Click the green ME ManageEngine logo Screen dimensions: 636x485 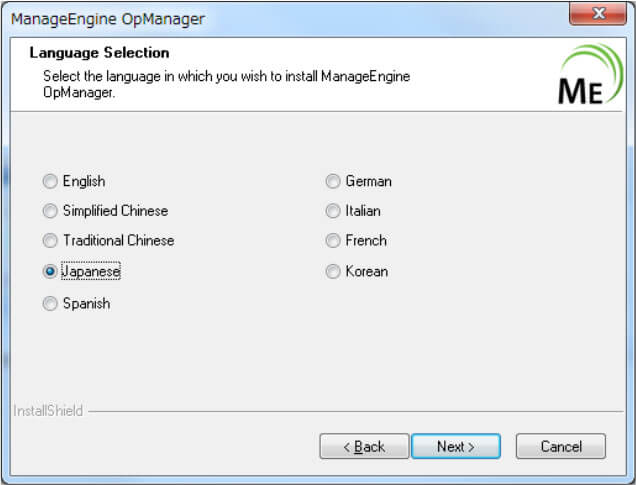point(590,74)
